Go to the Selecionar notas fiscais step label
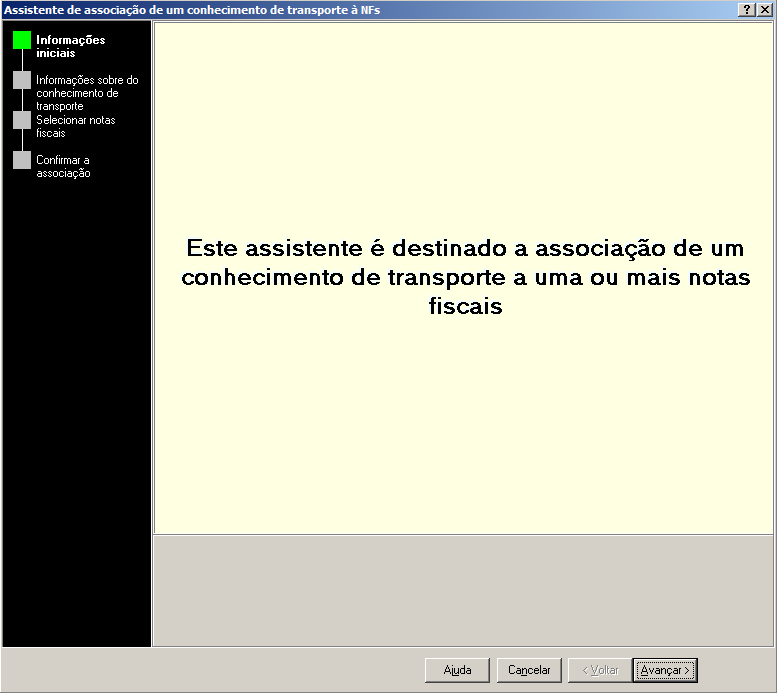This screenshot has height=693, width=777. (x=75, y=126)
